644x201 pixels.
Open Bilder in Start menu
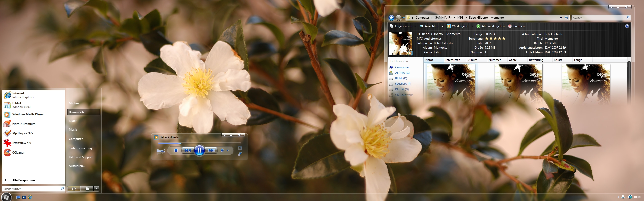coord(73,121)
